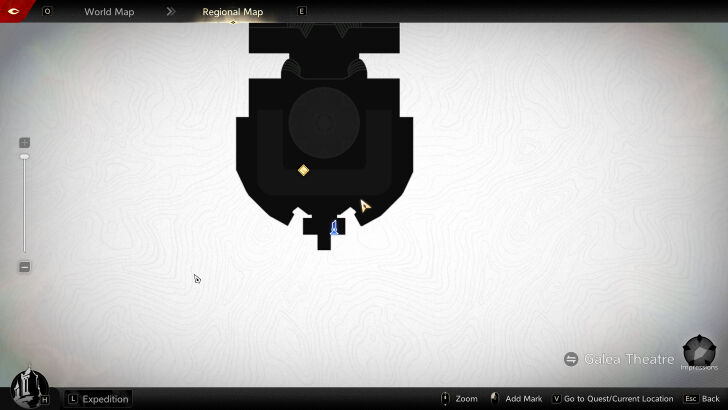
Task: Open the World Map tab
Action: pyautogui.click(x=109, y=12)
